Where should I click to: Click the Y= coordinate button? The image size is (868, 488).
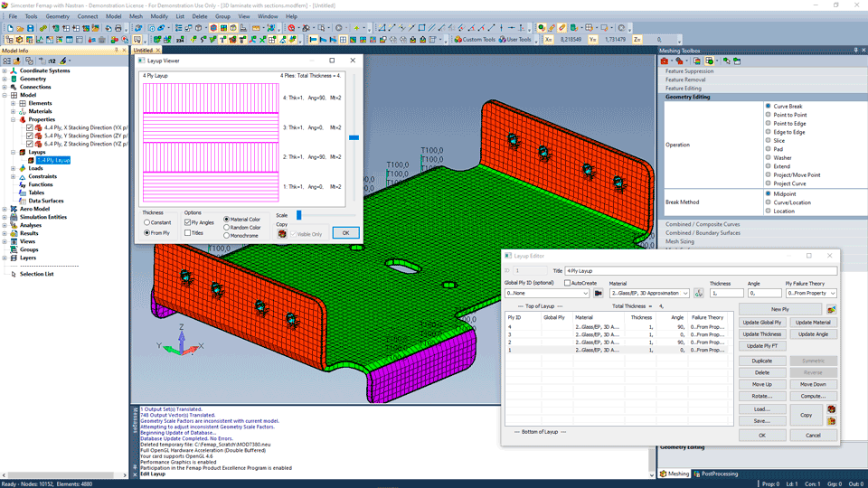pos(593,39)
